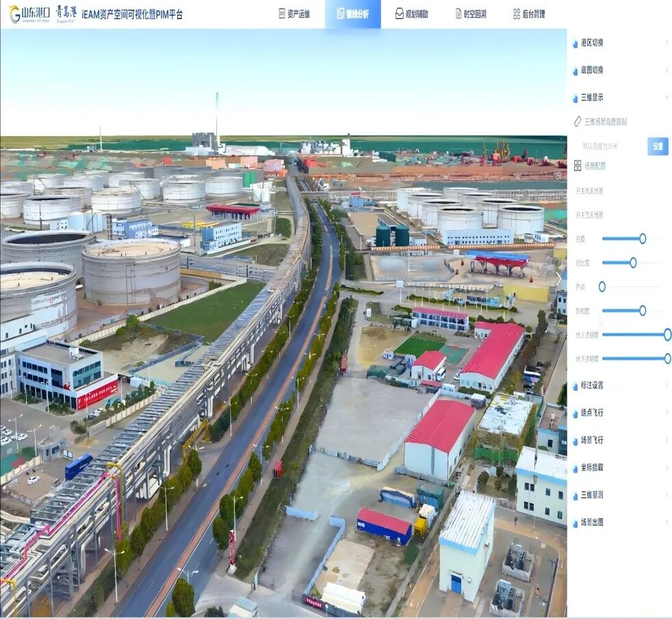Click the 场景配置 grid icon
Screen dimensions: 672x619
pyautogui.click(x=577, y=166)
